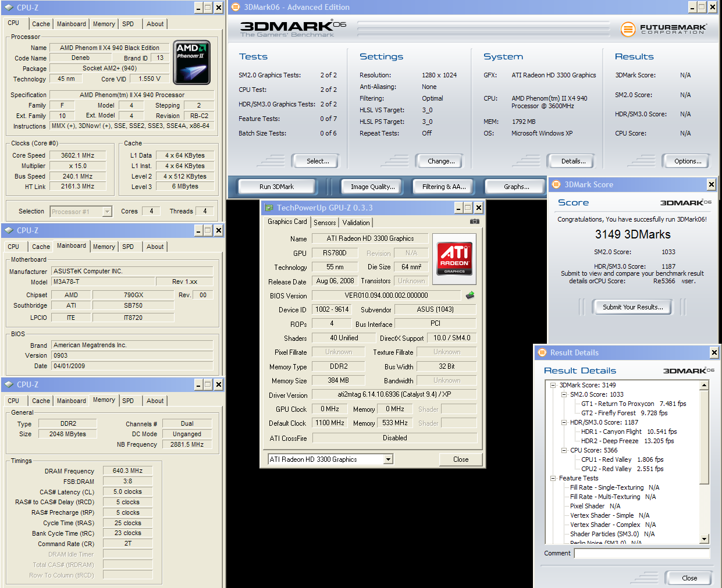This screenshot has width=722, height=588.
Task: Select Fill Rate - Multi-Texturing row
Action: 613,497
